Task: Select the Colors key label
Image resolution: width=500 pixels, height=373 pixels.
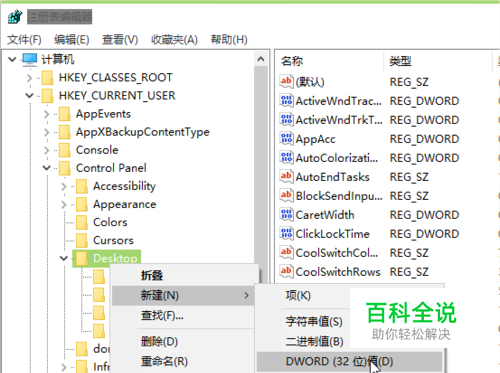Action: click(110, 222)
